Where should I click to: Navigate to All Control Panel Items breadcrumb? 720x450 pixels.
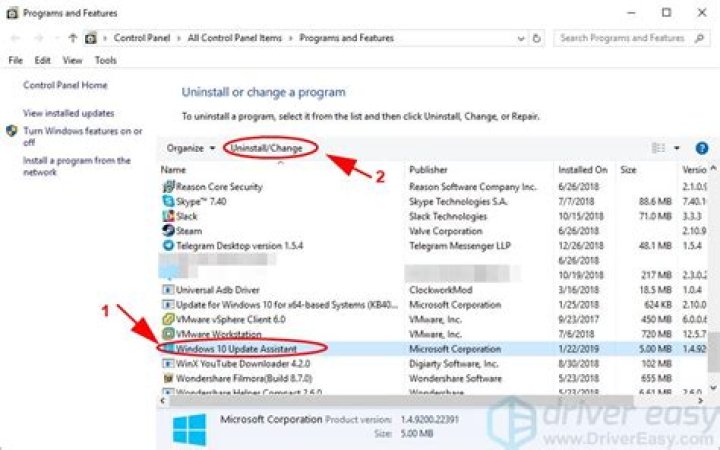coord(235,38)
